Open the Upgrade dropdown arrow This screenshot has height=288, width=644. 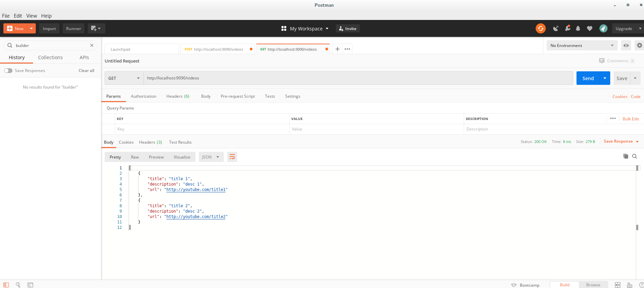640,28
